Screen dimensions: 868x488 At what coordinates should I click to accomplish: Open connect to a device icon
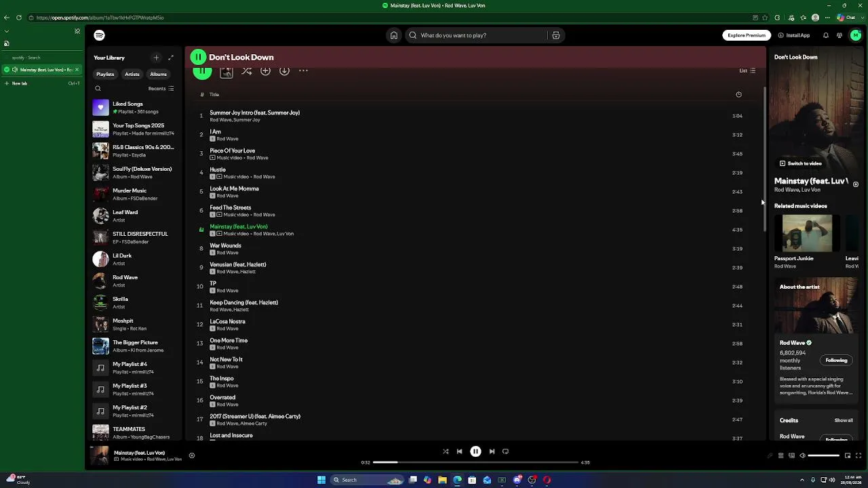791,455
